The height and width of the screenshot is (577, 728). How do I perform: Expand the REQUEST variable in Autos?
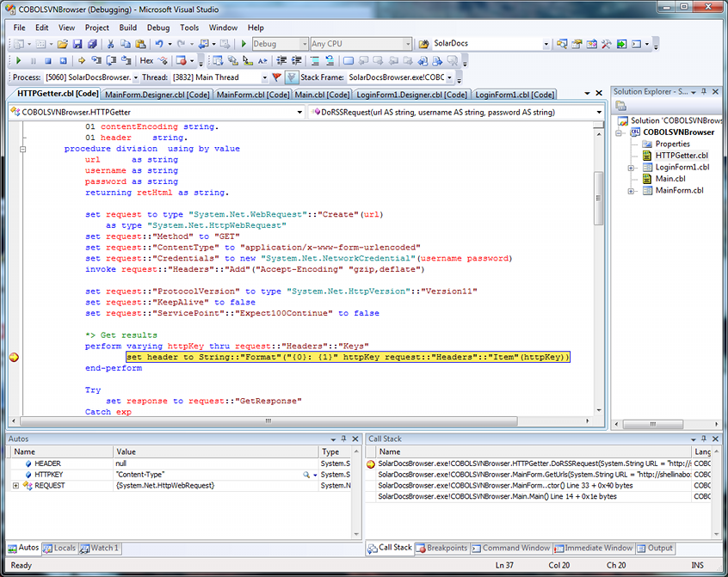point(15,486)
